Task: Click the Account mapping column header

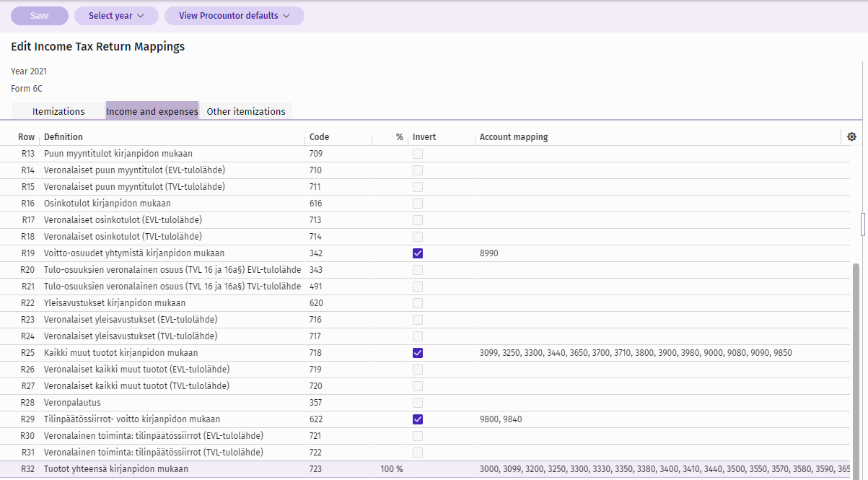Action: (x=513, y=137)
